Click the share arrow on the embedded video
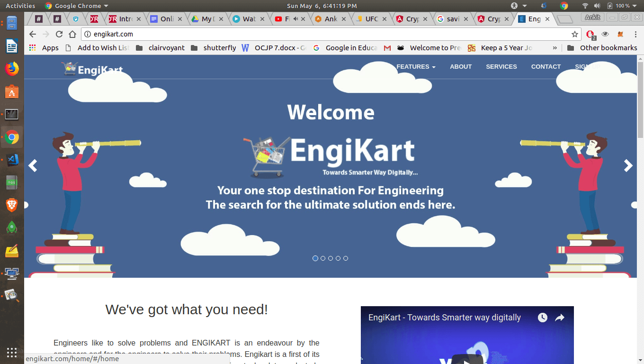 coord(561,318)
